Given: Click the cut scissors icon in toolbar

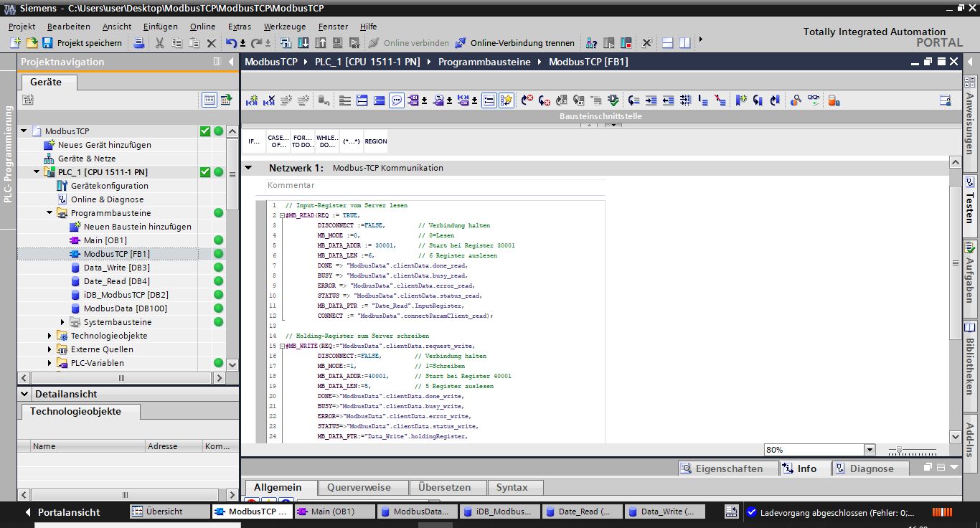Looking at the screenshot, I should (159, 43).
